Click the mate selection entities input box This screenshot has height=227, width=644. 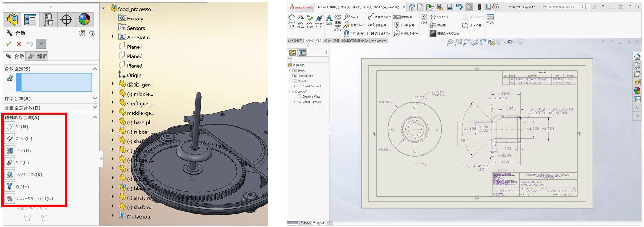[x=54, y=82]
